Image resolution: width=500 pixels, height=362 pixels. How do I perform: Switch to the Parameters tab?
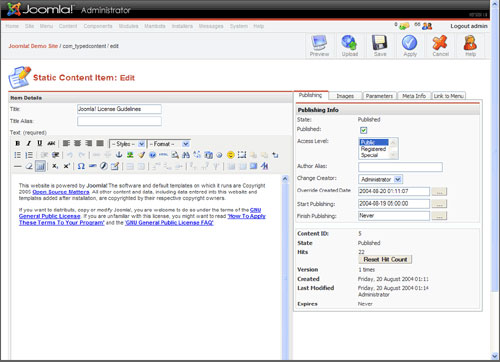tap(379, 96)
